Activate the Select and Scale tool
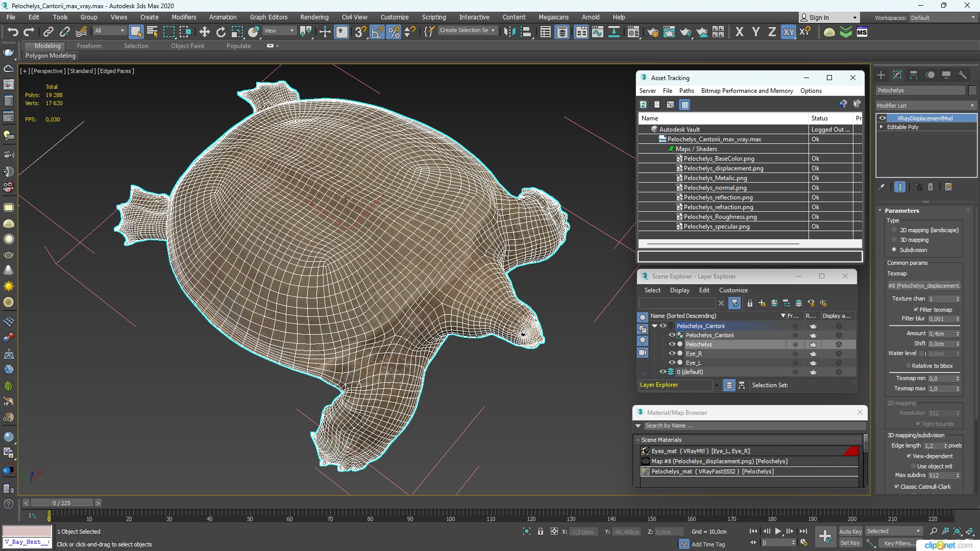This screenshot has height=551, width=980. tap(237, 32)
